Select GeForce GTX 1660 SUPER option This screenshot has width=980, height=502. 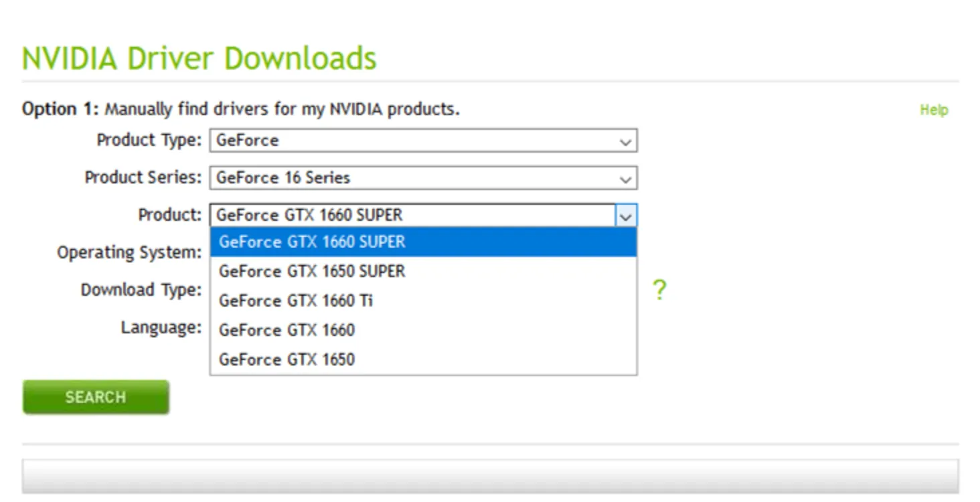click(423, 242)
